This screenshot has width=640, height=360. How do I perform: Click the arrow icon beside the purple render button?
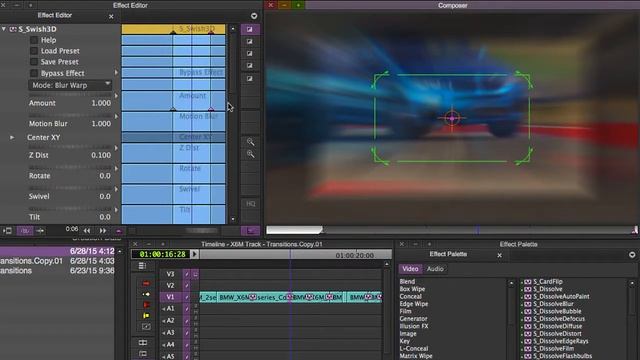[40, 231]
